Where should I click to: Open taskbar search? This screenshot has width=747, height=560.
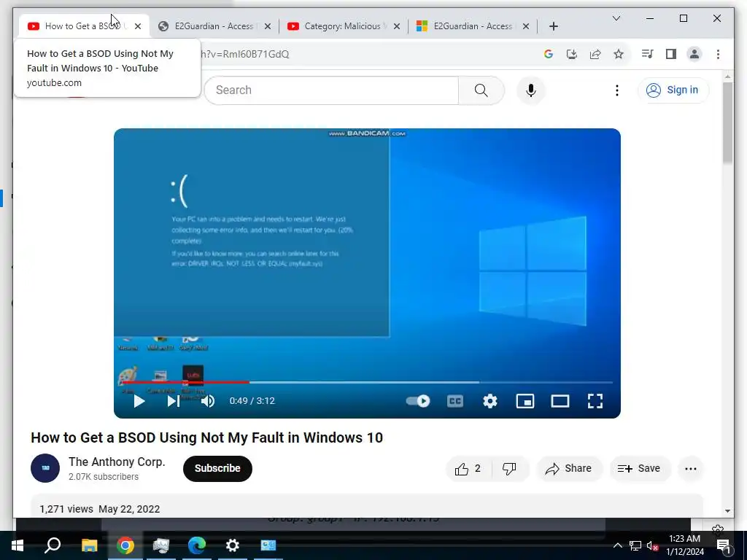point(53,545)
